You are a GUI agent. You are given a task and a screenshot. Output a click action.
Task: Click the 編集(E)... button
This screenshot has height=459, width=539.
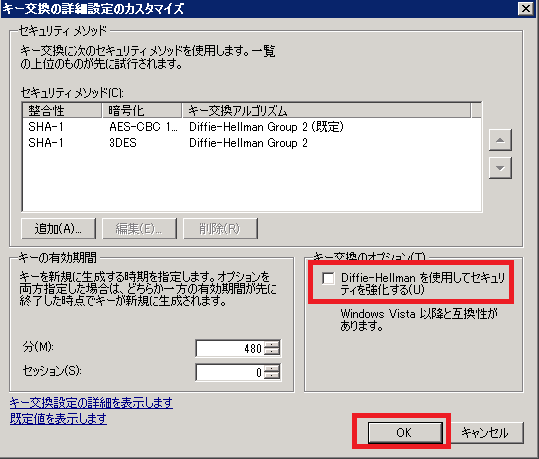(x=140, y=228)
